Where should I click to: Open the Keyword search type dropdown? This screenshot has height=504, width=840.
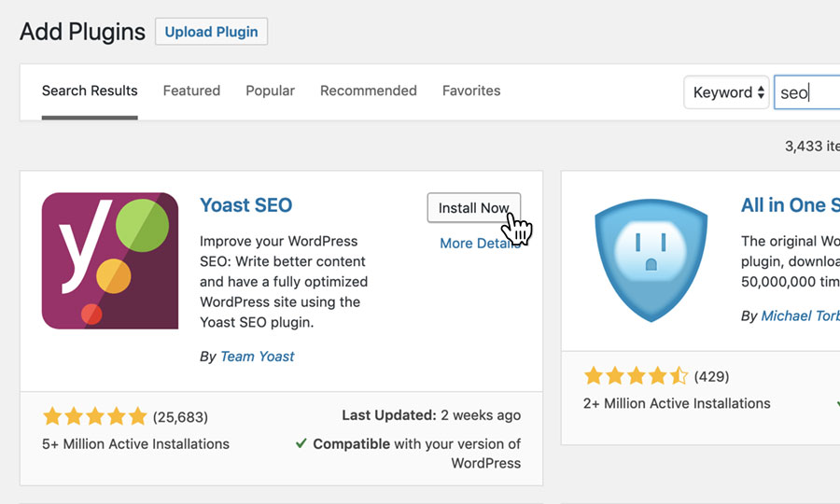[726, 92]
